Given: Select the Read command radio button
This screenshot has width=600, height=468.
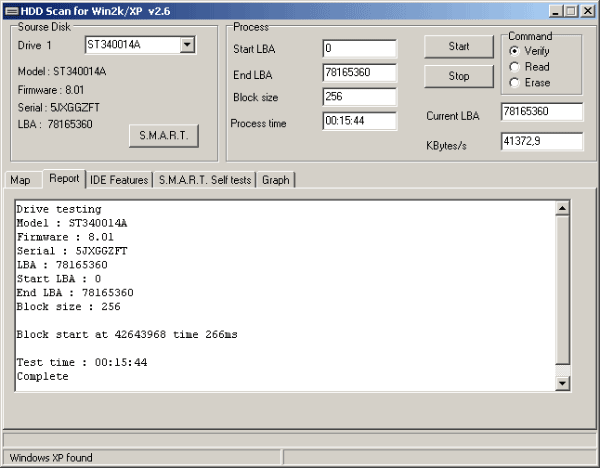Looking at the screenshot, I should (x=514, y=67).
